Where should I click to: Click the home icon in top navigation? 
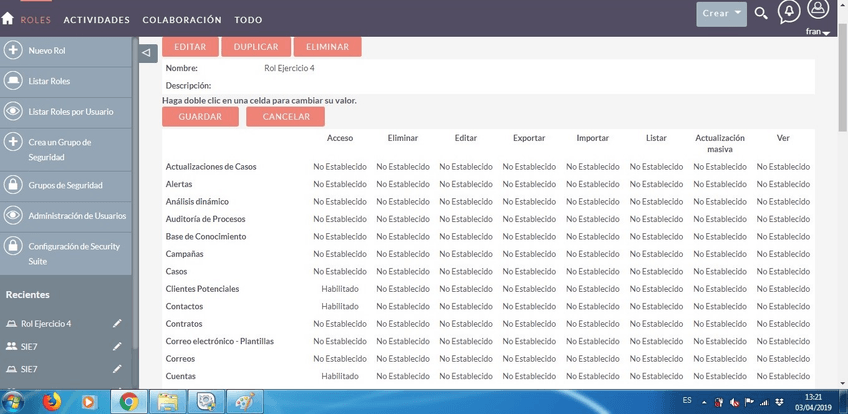tap(8, 19)
